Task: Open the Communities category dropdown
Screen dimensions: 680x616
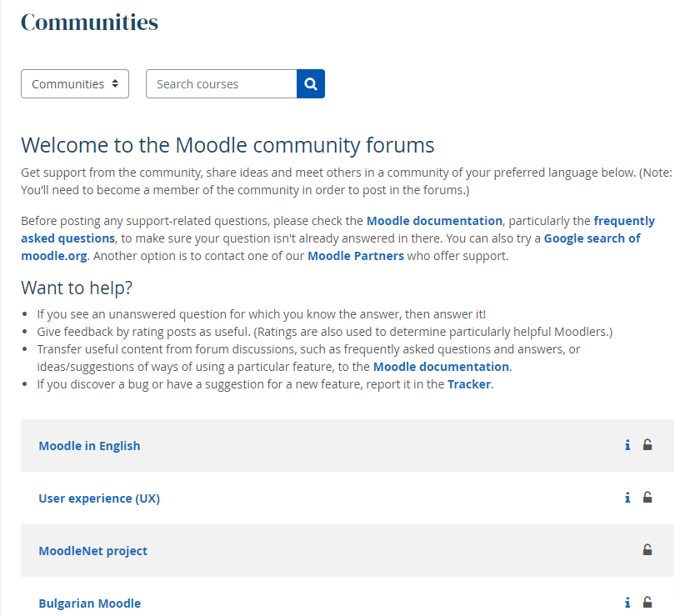Action: [75, 83]
